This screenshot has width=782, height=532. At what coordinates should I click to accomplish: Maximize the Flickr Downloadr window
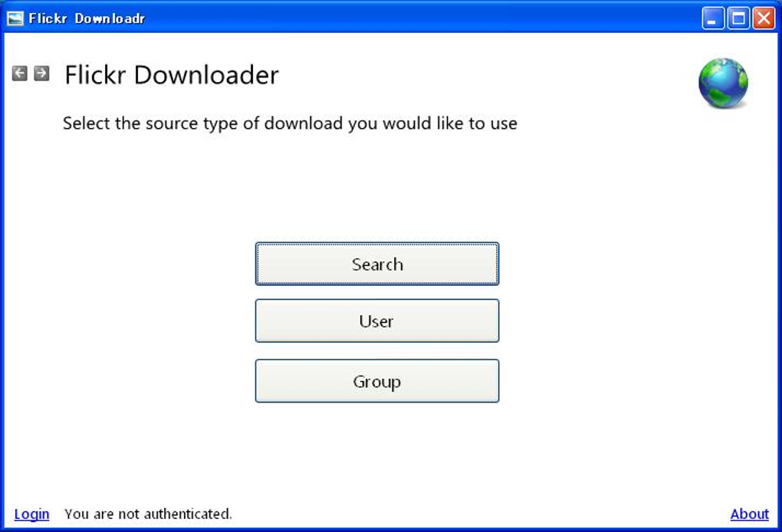[738, 18]
